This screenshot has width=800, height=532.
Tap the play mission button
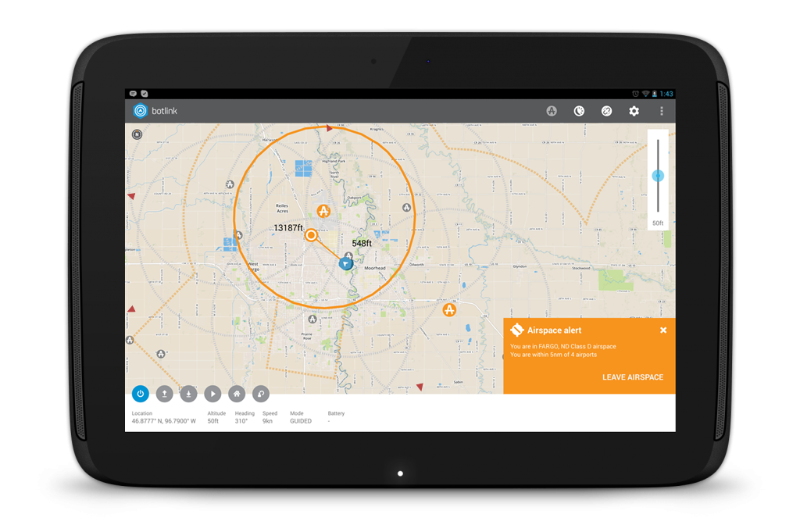coord(212,395)
